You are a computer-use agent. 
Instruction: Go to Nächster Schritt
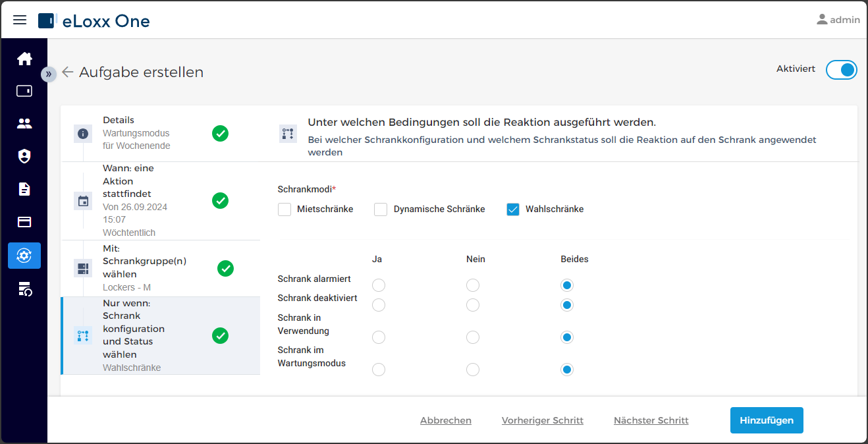(651, 420)
